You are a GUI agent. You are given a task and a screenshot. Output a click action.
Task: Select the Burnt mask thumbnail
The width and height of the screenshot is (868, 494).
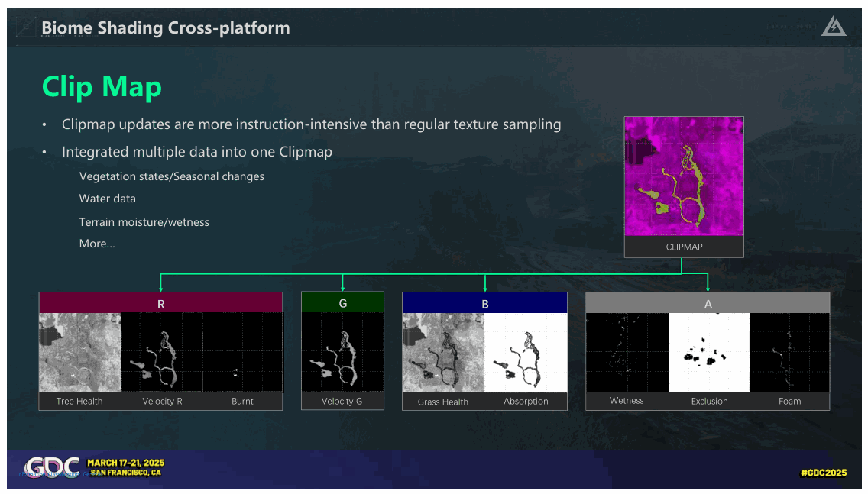pyautogui.click(x=242, y=353)
